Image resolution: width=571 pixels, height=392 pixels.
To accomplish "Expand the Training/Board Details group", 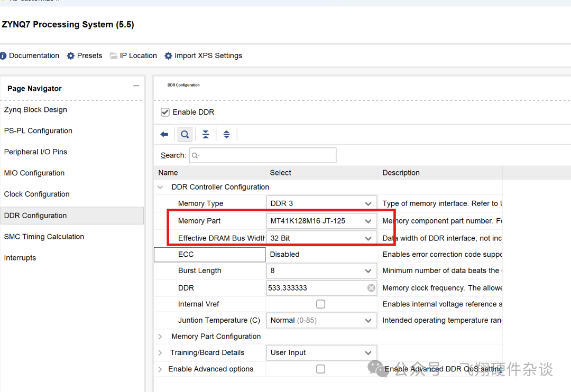I will coord(160,353).
